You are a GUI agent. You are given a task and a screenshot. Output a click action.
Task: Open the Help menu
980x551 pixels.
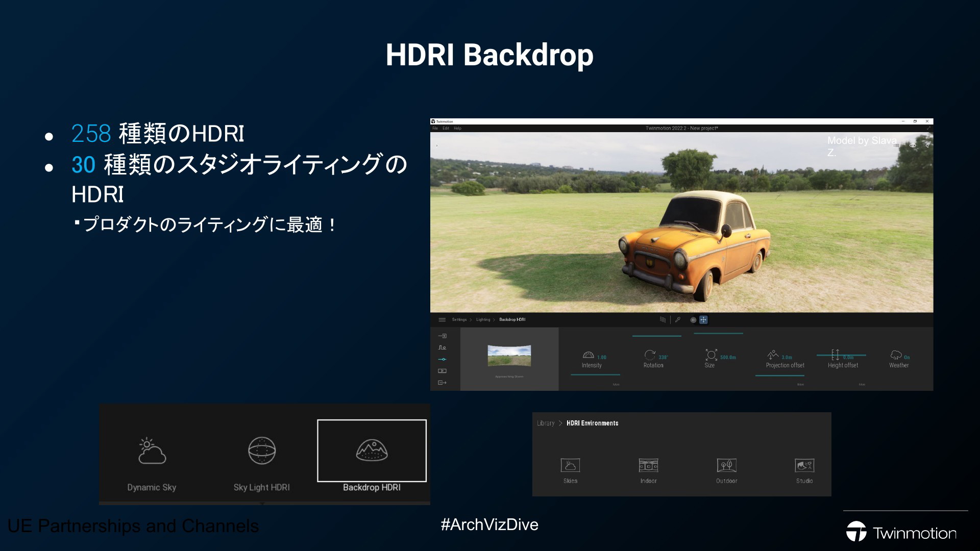457,129
